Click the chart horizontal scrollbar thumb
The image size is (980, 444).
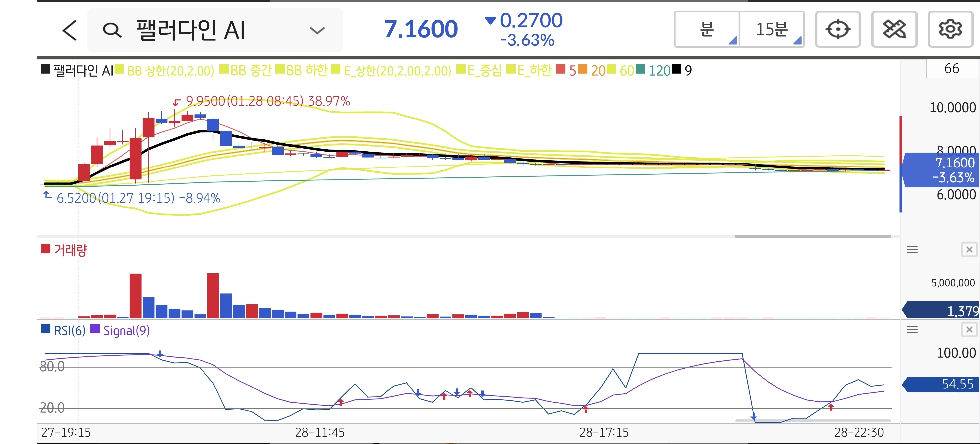(x=813, y=237)
